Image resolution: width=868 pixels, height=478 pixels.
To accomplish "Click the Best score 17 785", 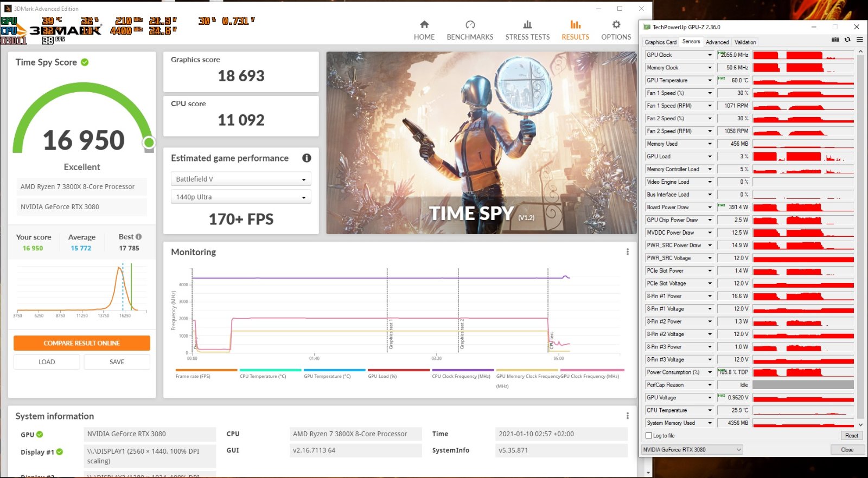I will tap(129, 248).
